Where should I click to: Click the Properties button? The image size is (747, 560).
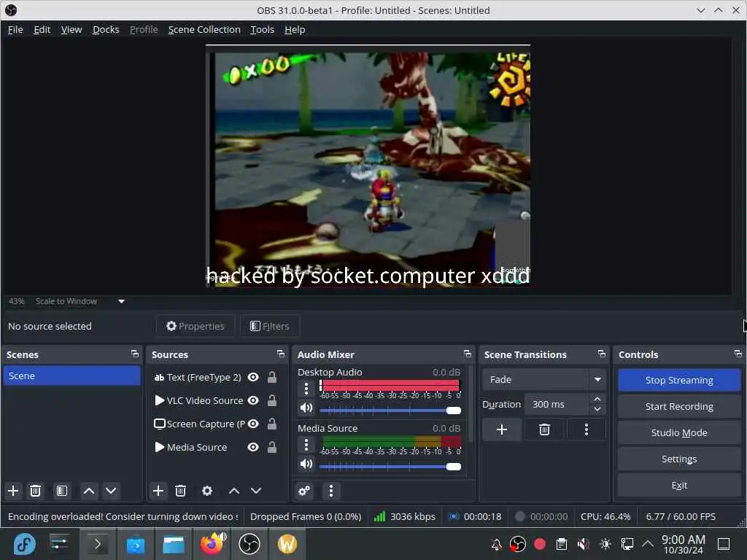pos(196,326)
